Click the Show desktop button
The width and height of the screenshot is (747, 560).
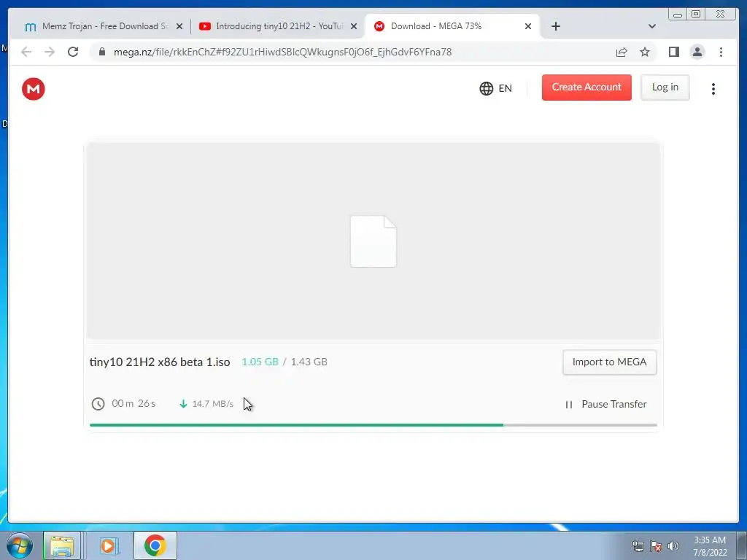(x=742, y=545)
